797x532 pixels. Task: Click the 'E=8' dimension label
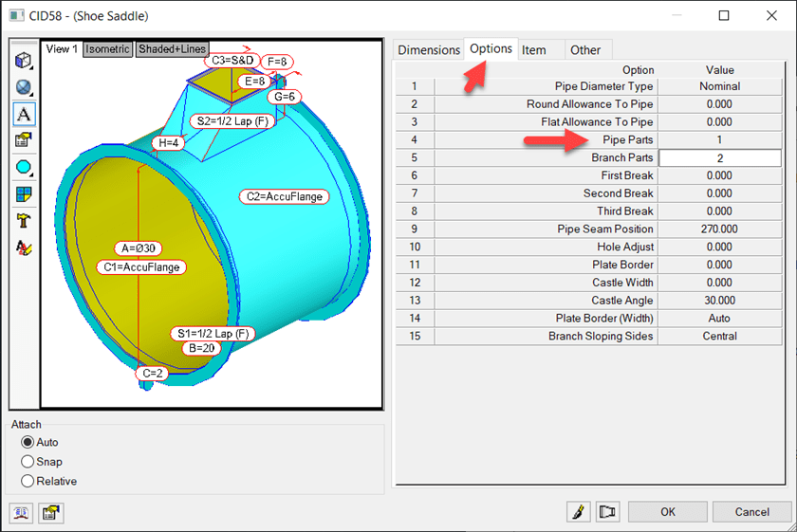coord(254,82)
